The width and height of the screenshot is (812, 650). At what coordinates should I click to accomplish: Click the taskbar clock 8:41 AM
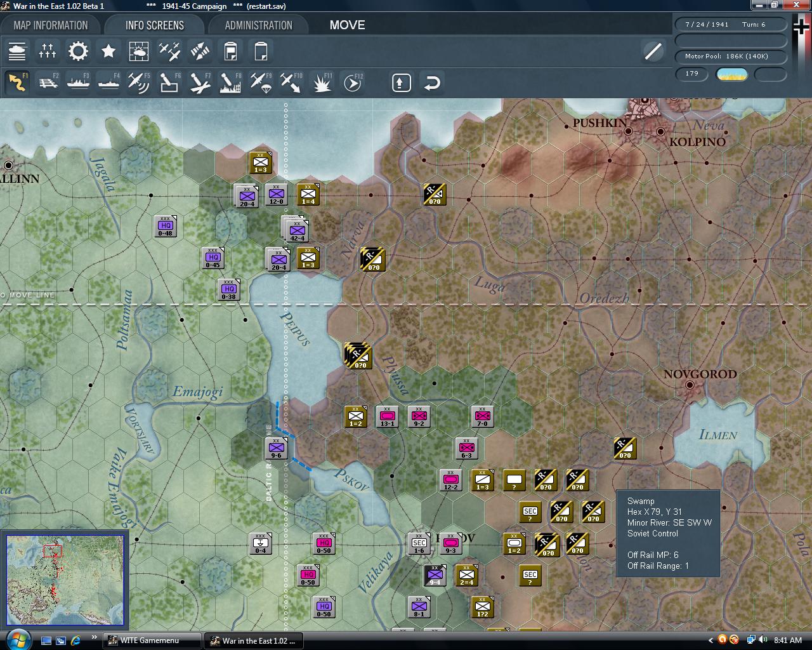[788, 640]
